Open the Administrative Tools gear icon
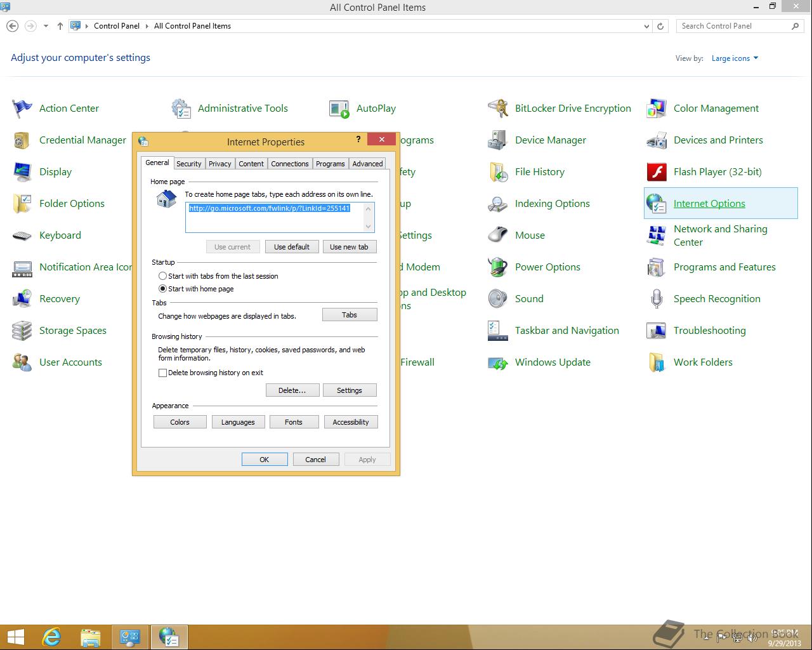This screenshot has height=650, width=812. tap(181, 109)
